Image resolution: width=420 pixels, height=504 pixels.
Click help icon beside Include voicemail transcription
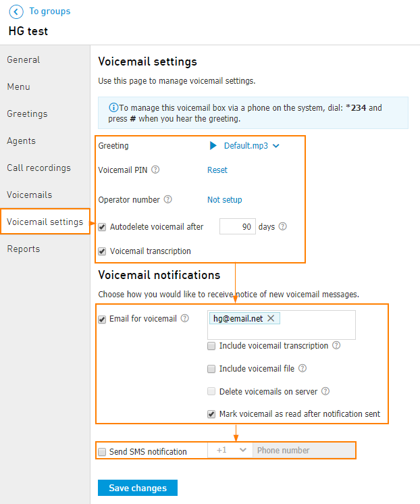click(336, 345)
